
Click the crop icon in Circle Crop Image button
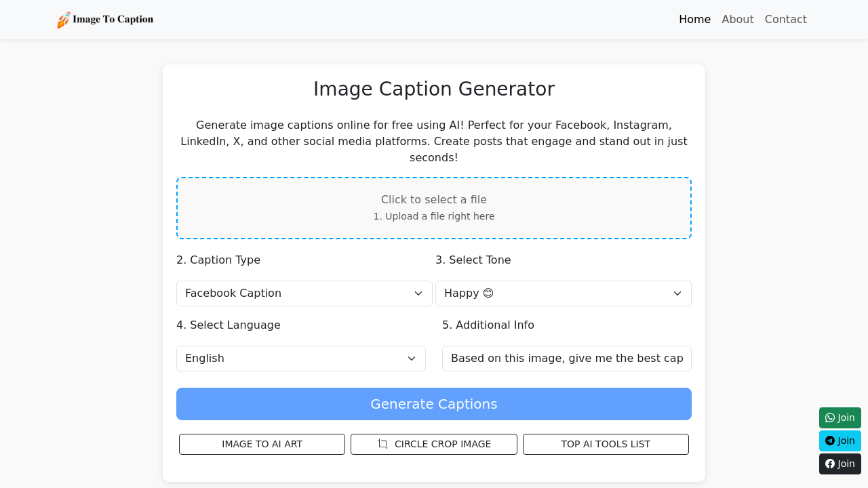click(382, 444)
